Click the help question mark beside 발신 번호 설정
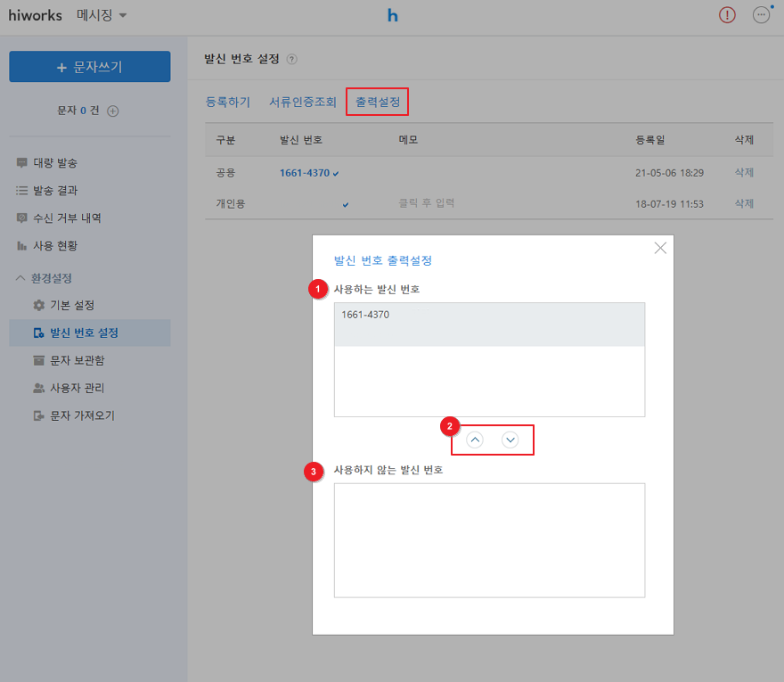Image resolution: width=784 pixels, height=682 pixels. [x=292, y=59]
